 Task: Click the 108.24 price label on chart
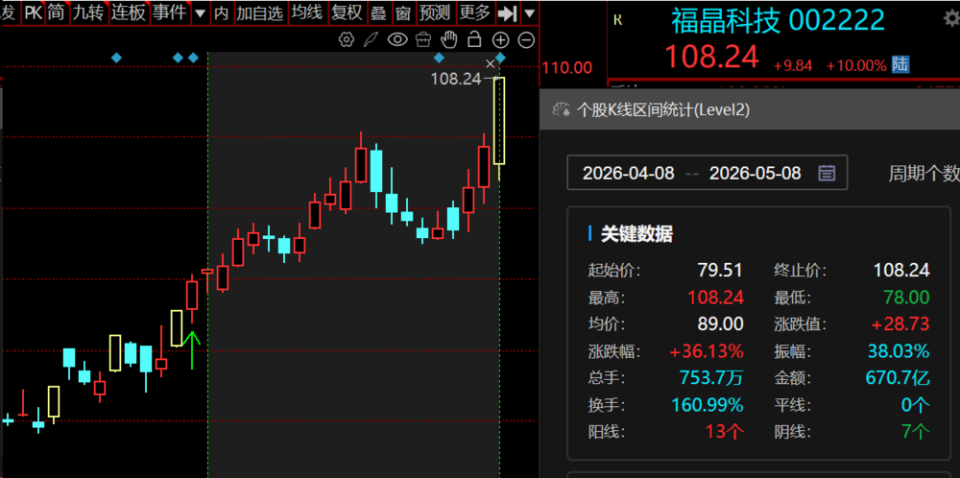pos(456,78)
